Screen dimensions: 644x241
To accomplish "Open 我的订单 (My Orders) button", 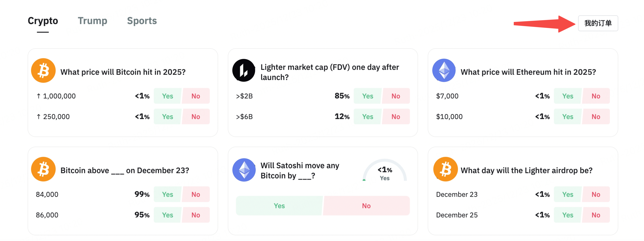I will coord(598,23).
